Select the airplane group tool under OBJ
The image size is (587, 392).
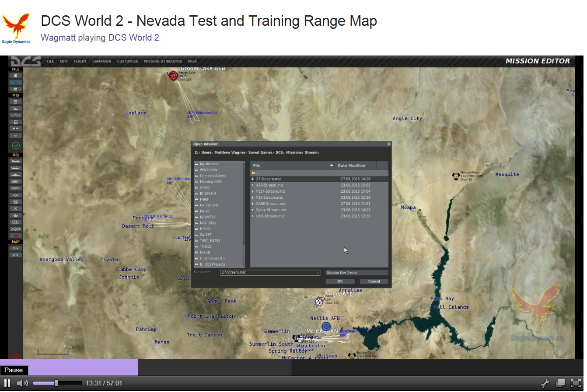point(15,161)
